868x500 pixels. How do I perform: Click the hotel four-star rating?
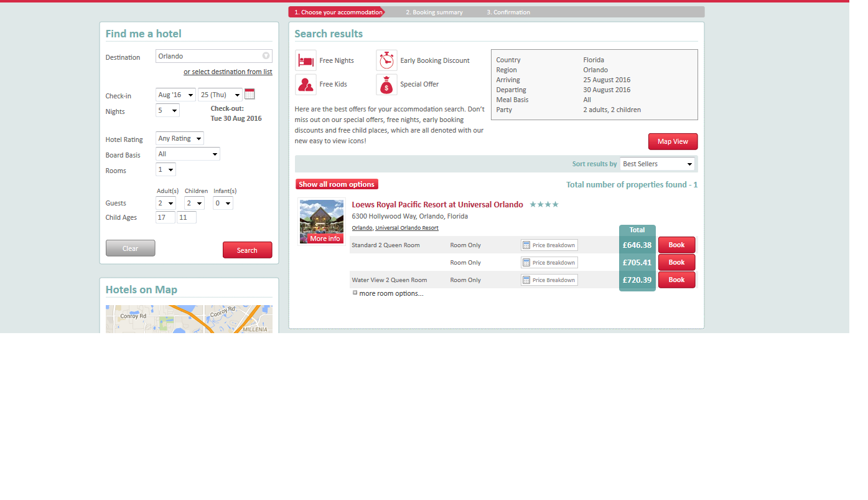[x=544, y=204]
